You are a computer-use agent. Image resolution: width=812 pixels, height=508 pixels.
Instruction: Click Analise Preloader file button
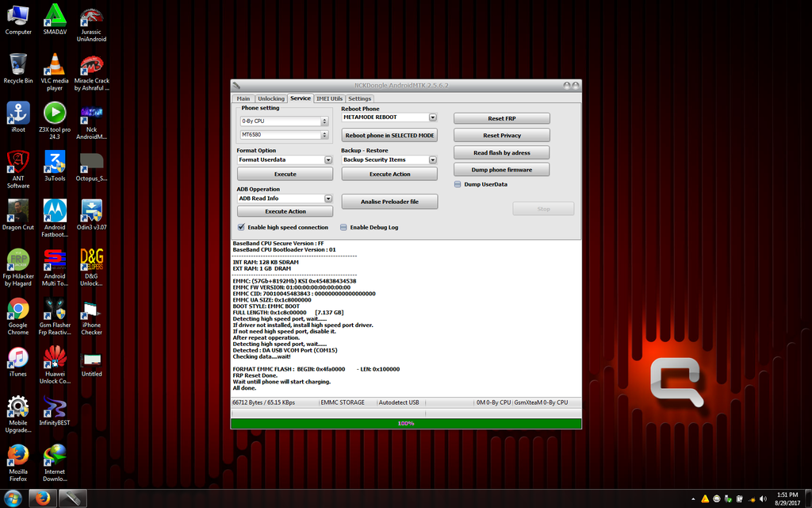389,202
